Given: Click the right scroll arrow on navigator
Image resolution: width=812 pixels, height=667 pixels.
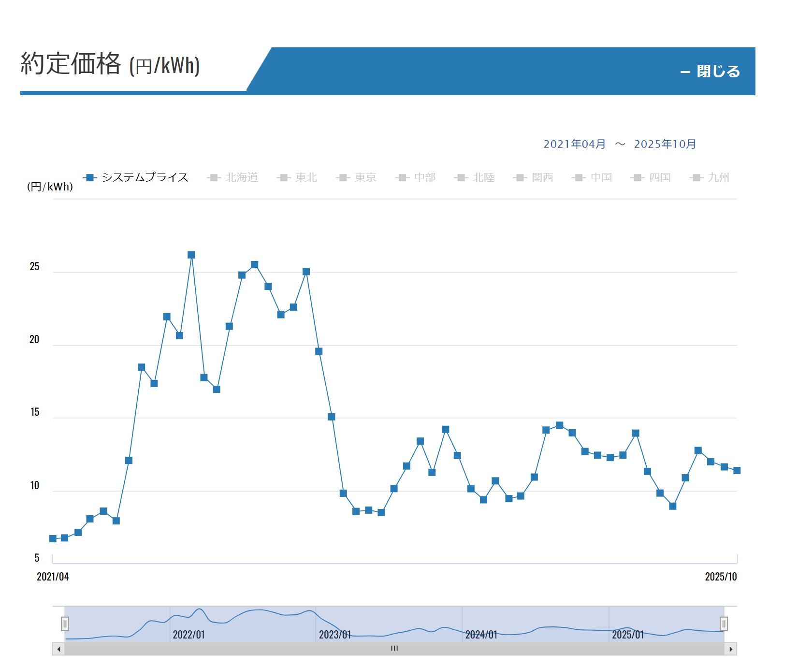Looking at the screenshot, I should click(730, 649).
